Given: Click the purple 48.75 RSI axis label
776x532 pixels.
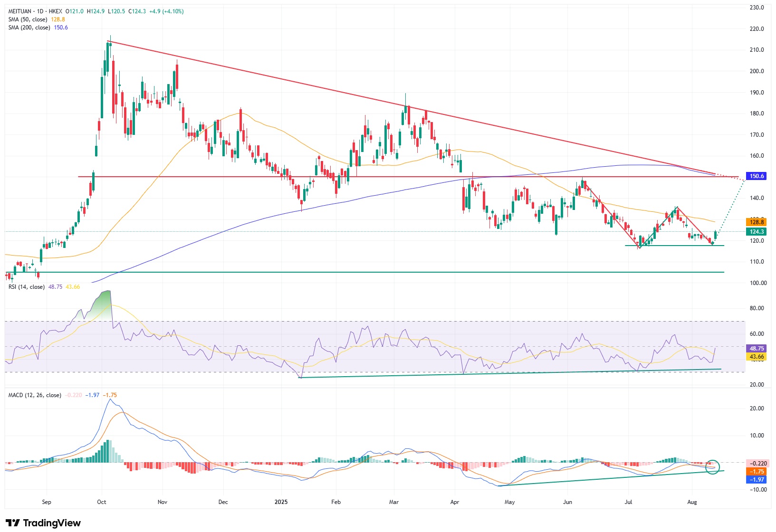Looking at the screenshot, I should click(757, 349).
